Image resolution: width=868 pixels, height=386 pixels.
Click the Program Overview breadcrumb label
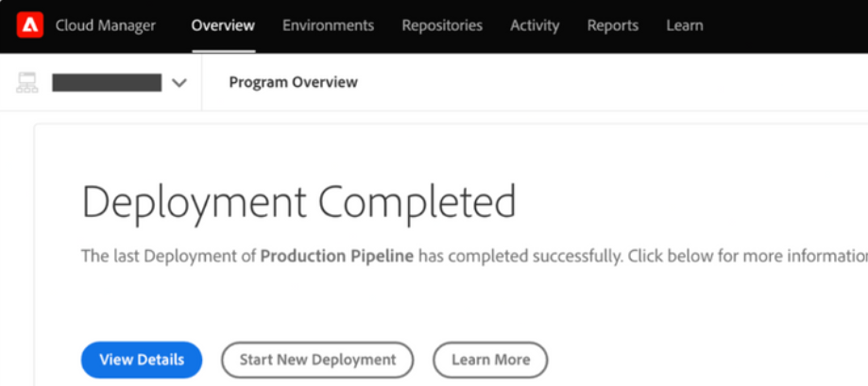293,82
